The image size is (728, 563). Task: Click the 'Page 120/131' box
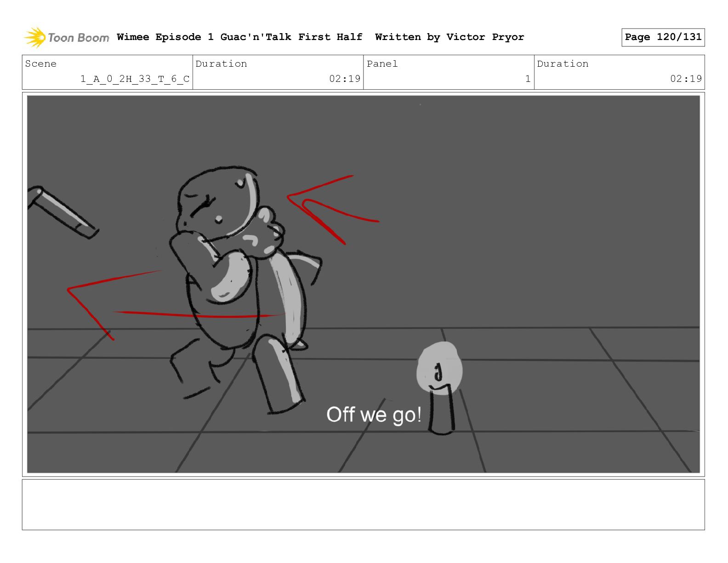(x=663, y=37)
